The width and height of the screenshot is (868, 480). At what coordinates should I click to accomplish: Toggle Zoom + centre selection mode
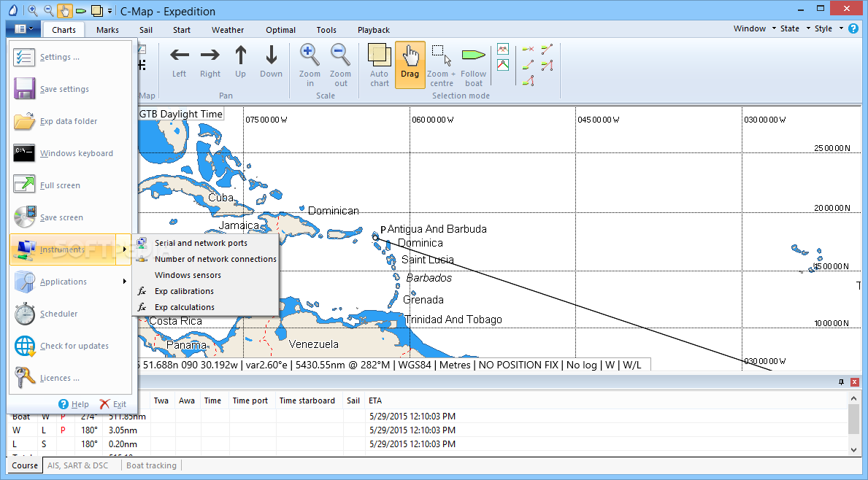pyautogui.click(x=441, y=65)
